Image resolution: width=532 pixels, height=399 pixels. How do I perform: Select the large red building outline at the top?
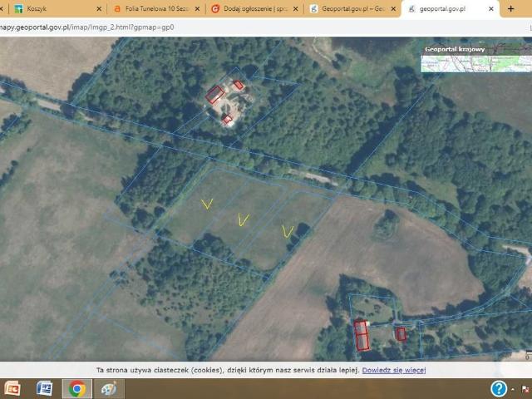coord(214,94)
